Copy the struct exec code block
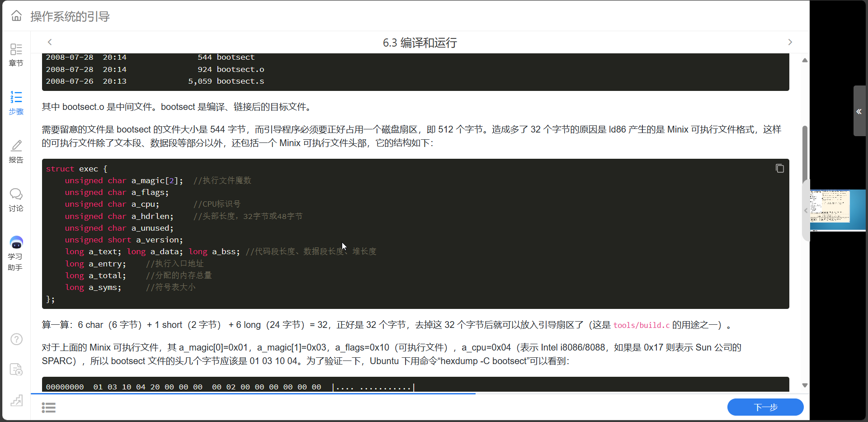 [x=779, y=168]
